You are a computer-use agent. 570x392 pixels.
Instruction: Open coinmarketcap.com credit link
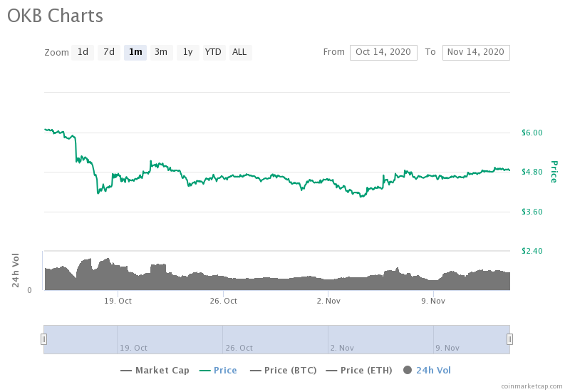[x=532, y=386]
